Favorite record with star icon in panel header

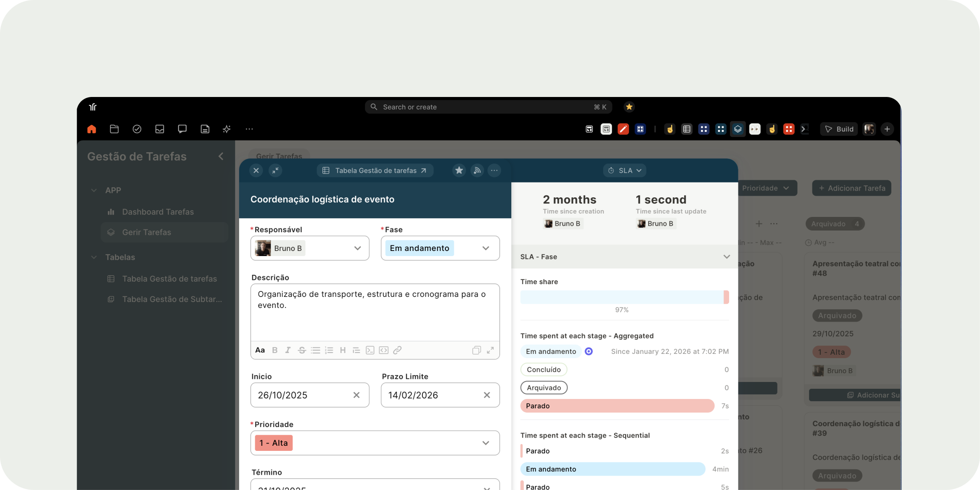[459, 171]
